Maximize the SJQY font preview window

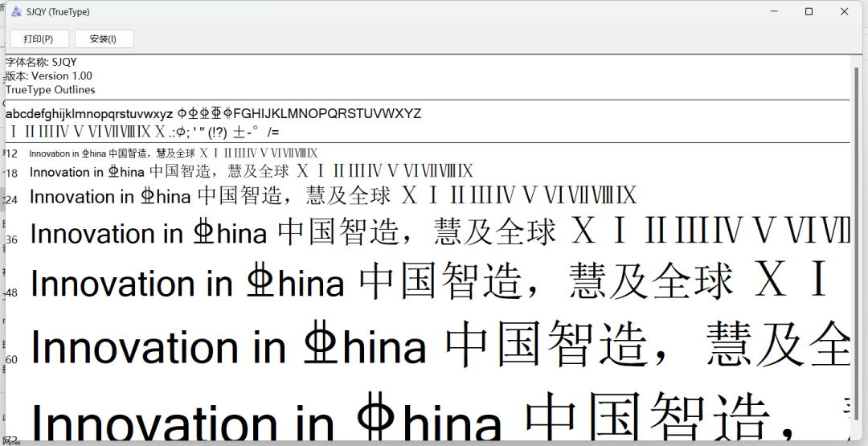[809, 12]
